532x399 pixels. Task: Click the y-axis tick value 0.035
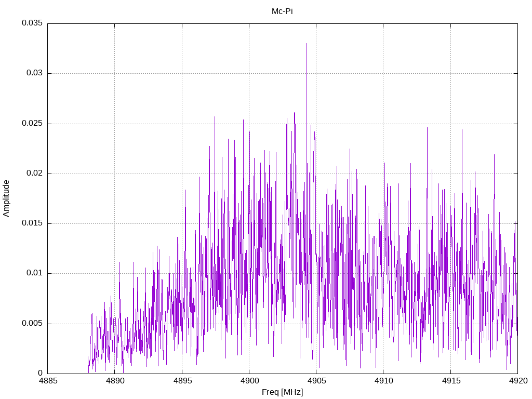(32, 23)
